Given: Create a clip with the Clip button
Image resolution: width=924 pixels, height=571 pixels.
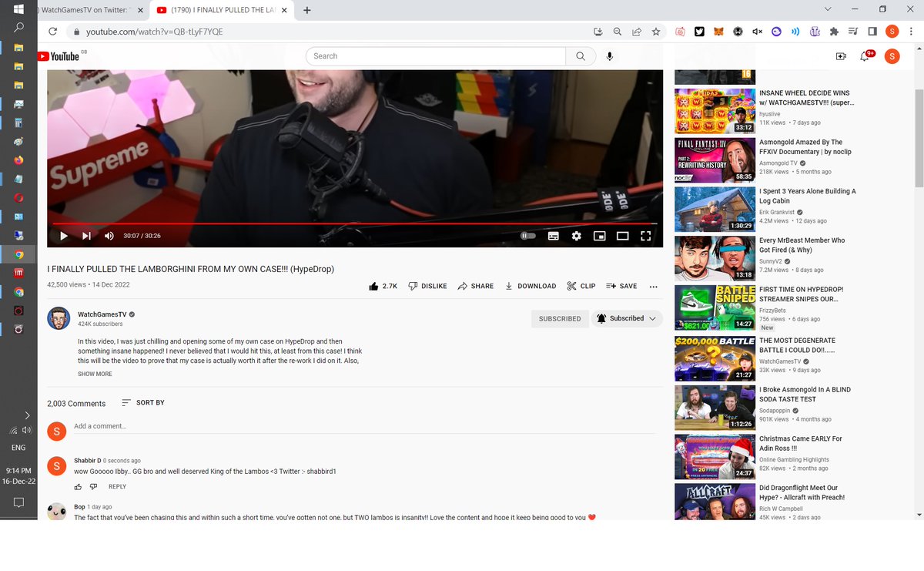Looking at the screenshot, I should tap(581, 286).
